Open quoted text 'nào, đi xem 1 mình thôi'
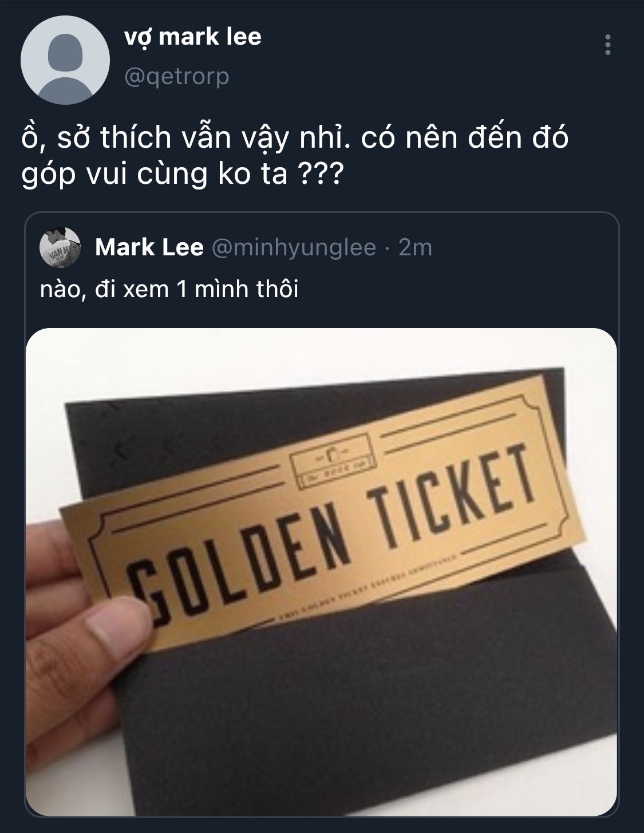The image size is (644, 833). tap(169, 290)
